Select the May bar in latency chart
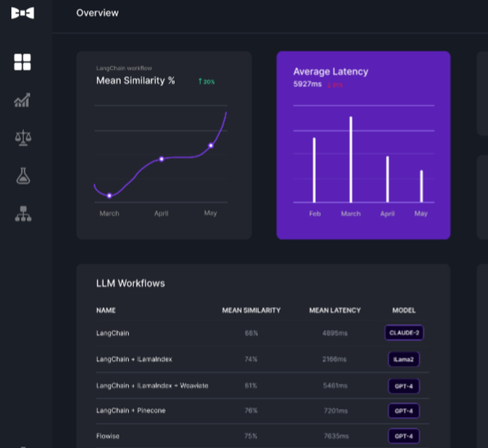Image resolution: width=488 pixels, height=448 pixels. point(422,186)
